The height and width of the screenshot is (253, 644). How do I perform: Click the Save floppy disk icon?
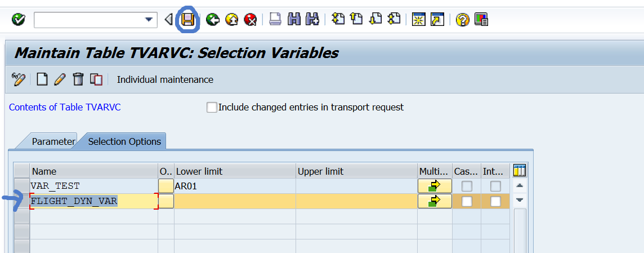click(187, 20)
